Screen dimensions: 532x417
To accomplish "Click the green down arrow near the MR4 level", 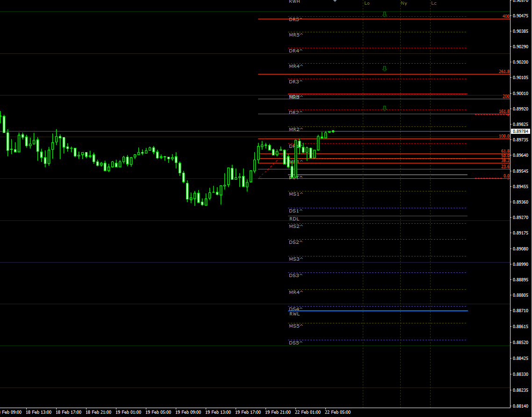I will pyautogui.click(x=385, y=68).
